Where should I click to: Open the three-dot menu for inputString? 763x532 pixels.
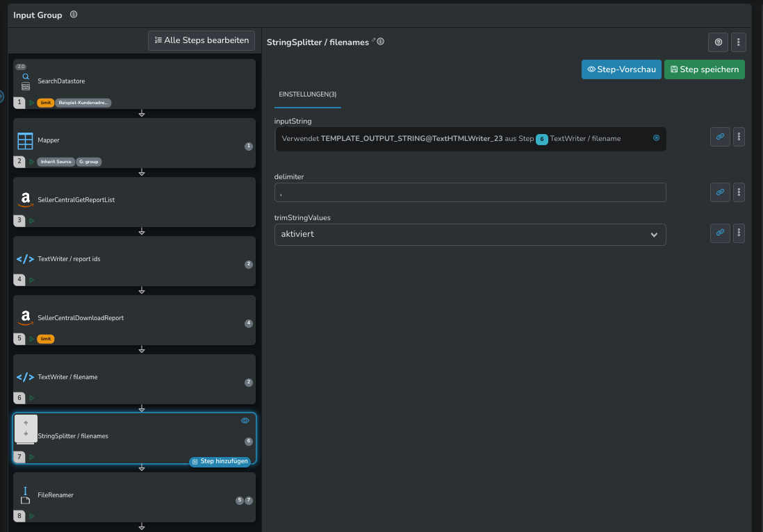coord(739,137)
